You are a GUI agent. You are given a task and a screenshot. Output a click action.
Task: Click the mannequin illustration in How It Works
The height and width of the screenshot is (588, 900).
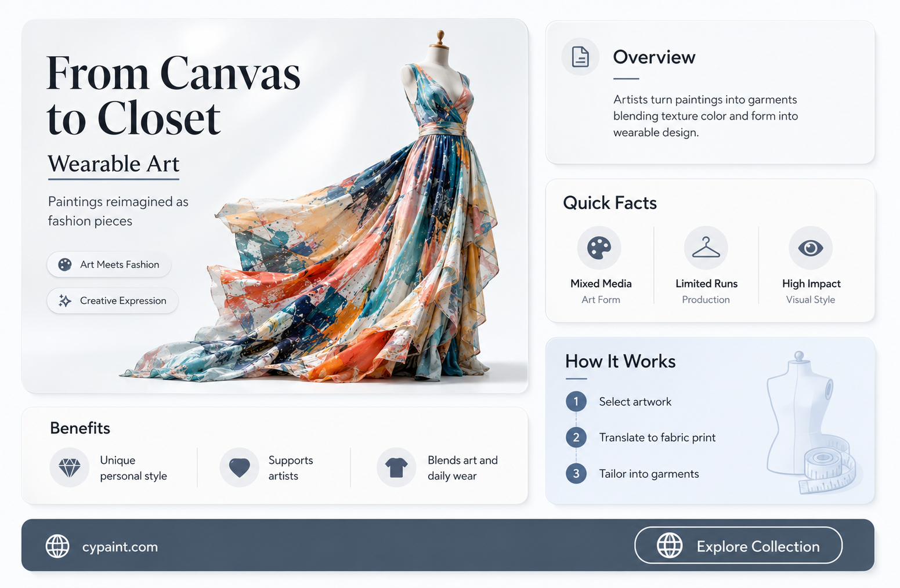coord(811,422)
